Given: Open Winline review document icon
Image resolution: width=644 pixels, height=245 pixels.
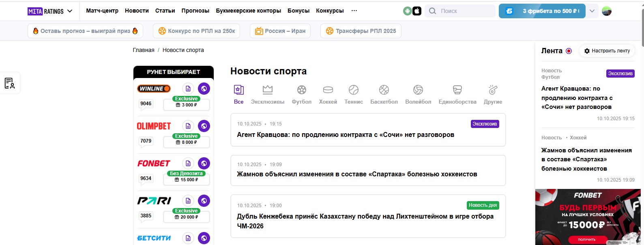Looking at the screenshot, I should [x=188, y=89].
